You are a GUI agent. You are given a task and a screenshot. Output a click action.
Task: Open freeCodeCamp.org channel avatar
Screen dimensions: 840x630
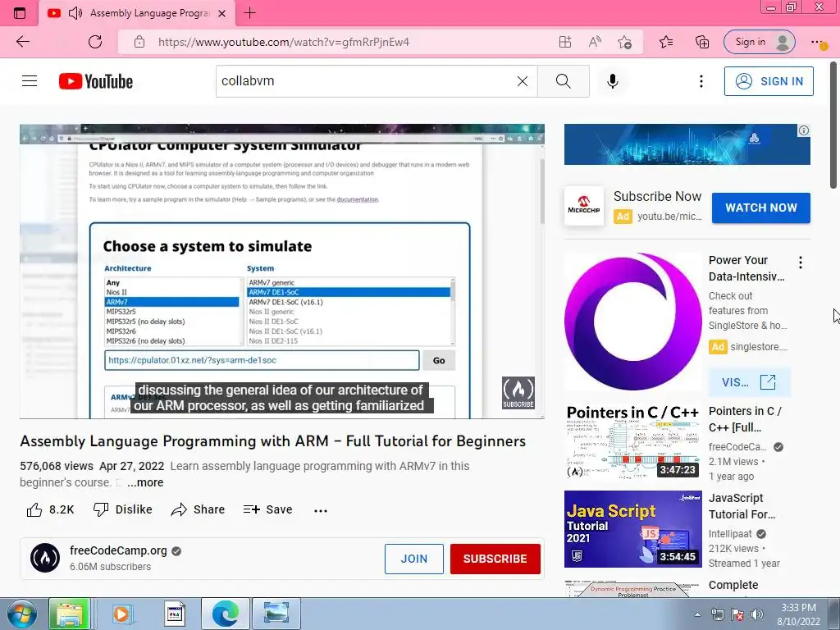coord(45,558)
